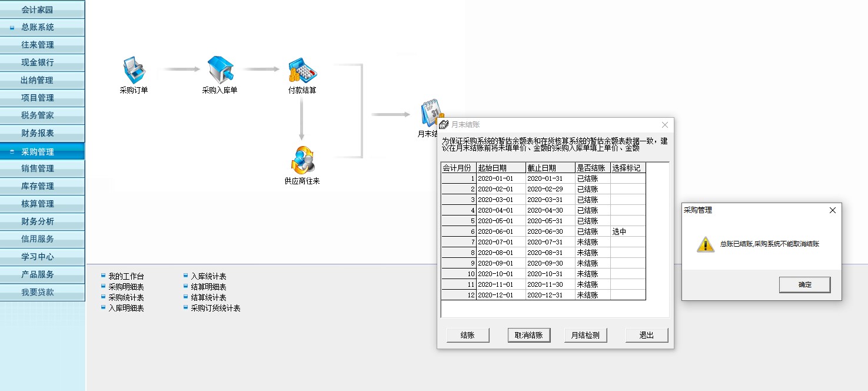Select the 选中 mark in the month 6 row

pyautogui.click(x=628, y=231)
